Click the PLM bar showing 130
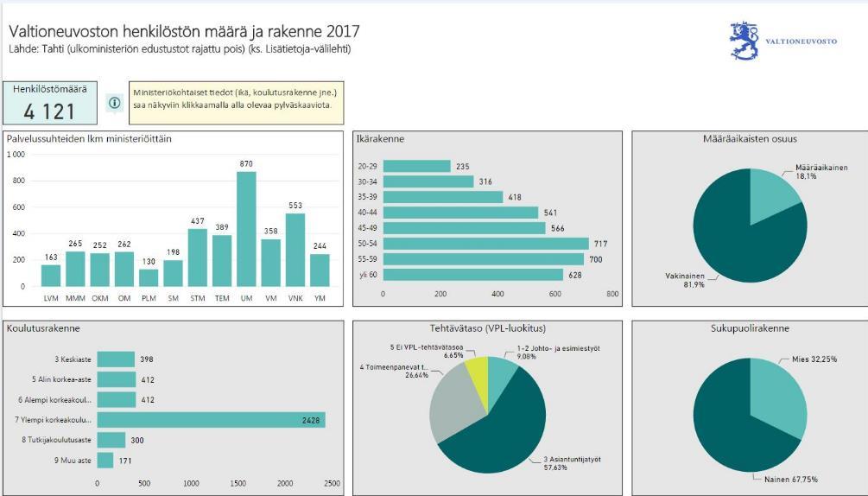Image resolution: width=868 pixels, height=496 pixels. point(149,278)
